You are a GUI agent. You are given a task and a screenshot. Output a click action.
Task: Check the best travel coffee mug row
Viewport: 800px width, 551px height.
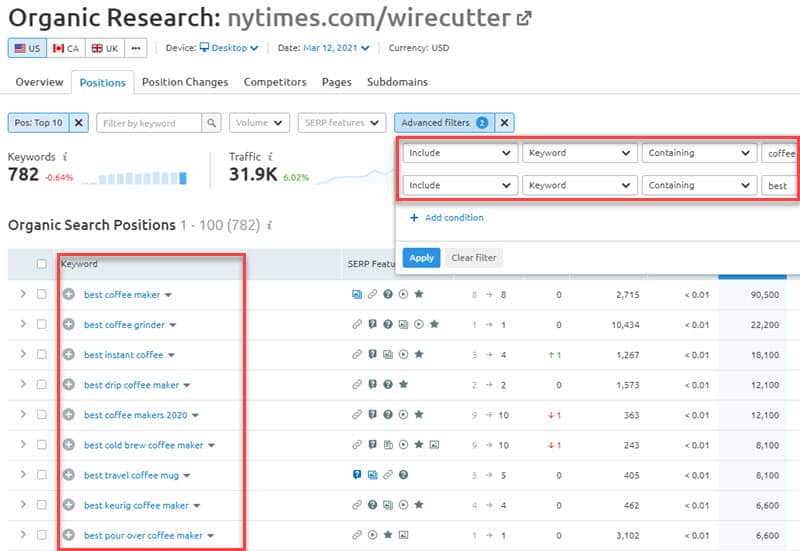[x=41, y=475]
